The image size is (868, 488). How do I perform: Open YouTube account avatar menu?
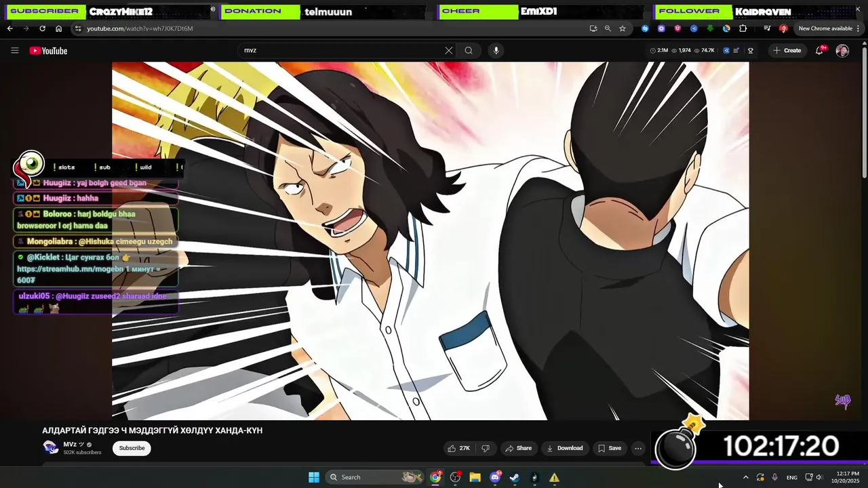842,51
